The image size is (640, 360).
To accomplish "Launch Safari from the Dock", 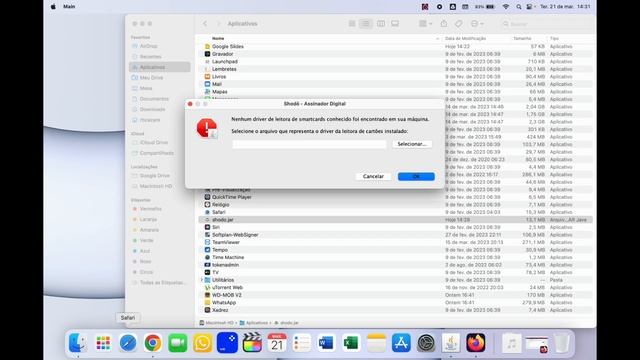I will (128, 342).
